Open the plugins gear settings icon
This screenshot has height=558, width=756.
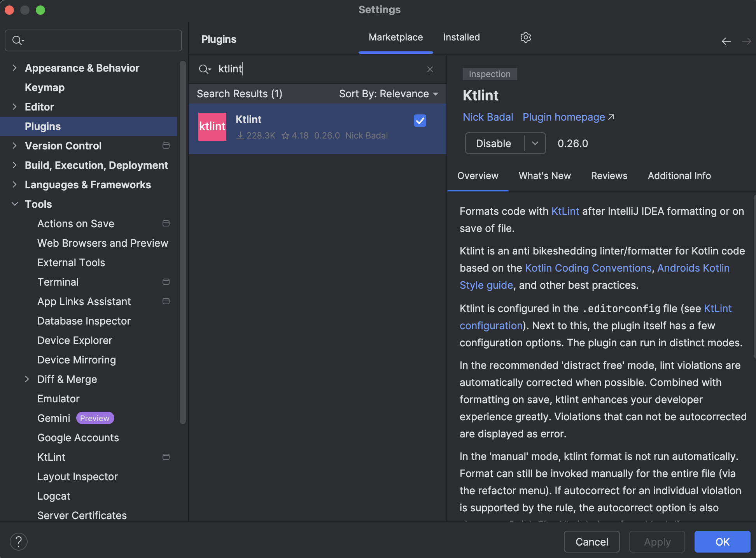click(525, 37)
